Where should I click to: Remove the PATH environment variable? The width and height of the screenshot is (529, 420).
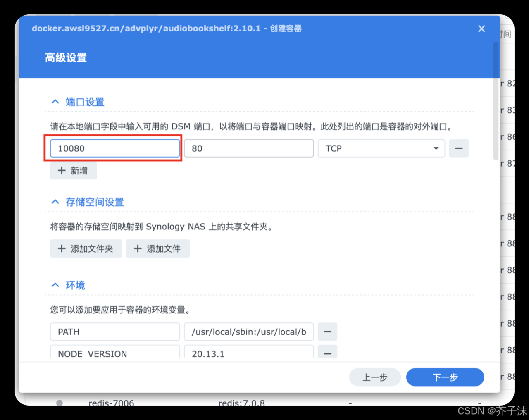click(327, 332)
